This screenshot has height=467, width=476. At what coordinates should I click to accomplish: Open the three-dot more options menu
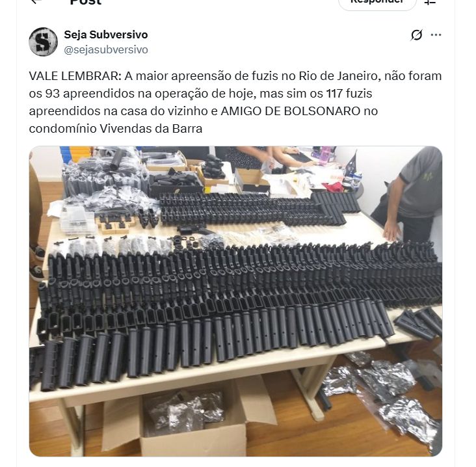pyautogui.click(x=436, y=35)
